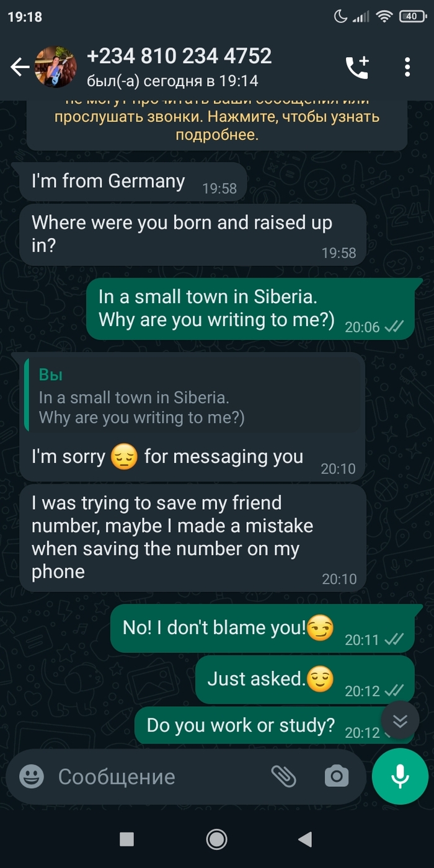Open the contact's profile picture
The image size is (434, 868).
(x=56, y=67)
